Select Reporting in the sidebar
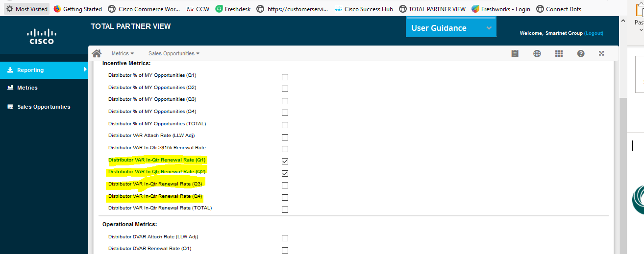 coord(44,70)
